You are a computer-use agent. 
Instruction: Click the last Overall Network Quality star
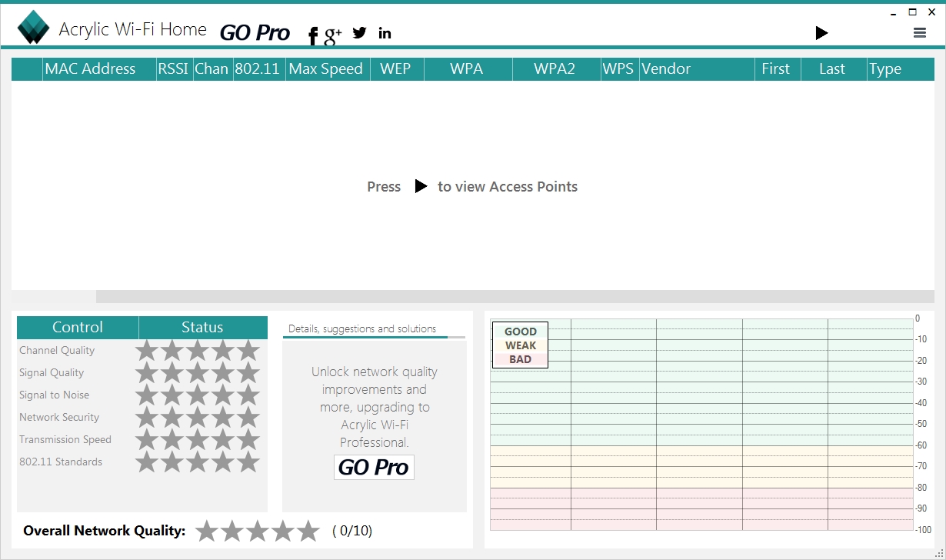coord(308,531)
